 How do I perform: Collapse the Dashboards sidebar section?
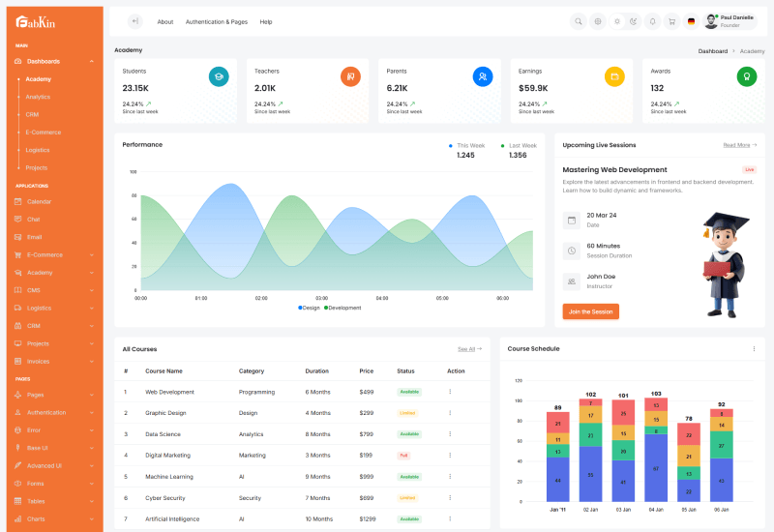click(x=91, y=61)
